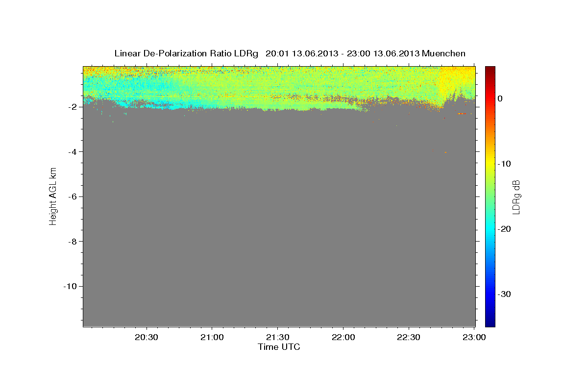Click the green band of the colorbar
Screen dimensions: 588x392
tap(490, 196)
